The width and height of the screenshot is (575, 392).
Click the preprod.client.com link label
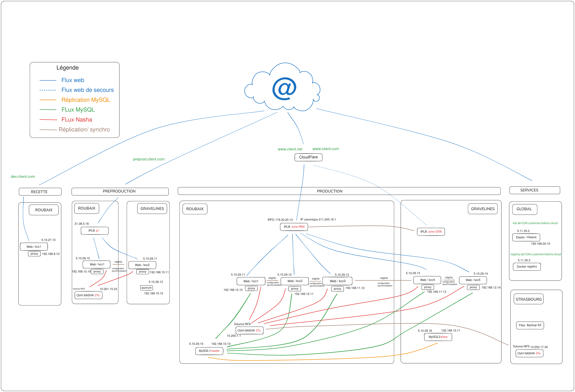tap(149, 159)
